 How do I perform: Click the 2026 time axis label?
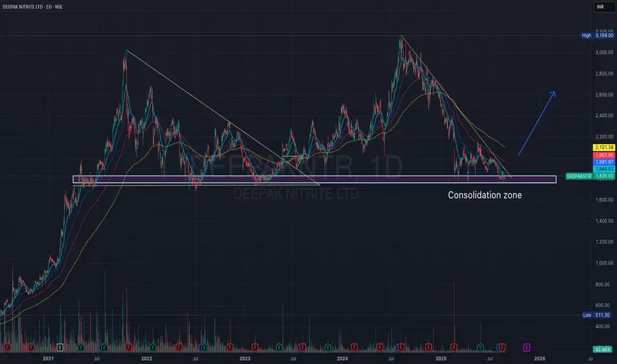[540, 359]
